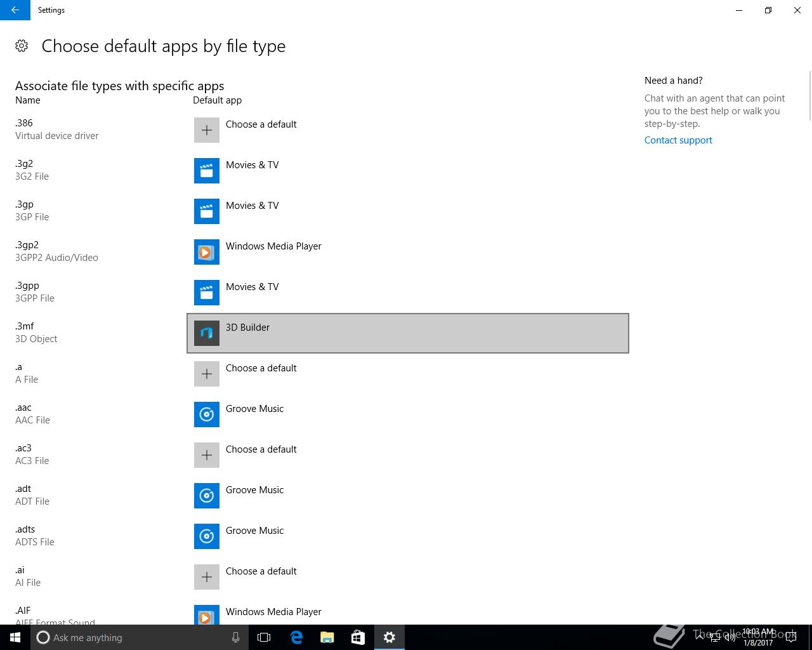Open the Windows Start menu

(15, 637)
